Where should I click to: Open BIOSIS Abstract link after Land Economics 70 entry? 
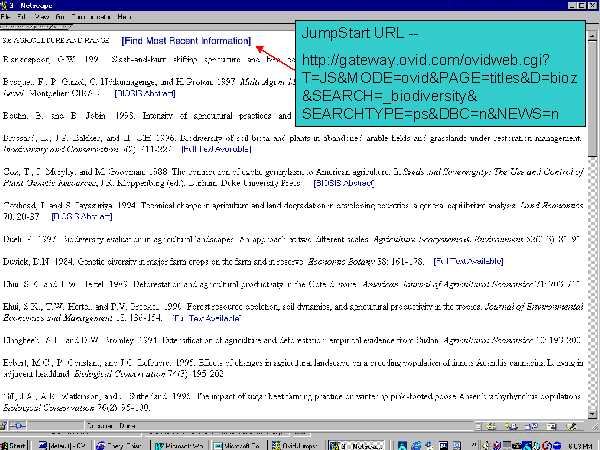(x=82, y=217)
